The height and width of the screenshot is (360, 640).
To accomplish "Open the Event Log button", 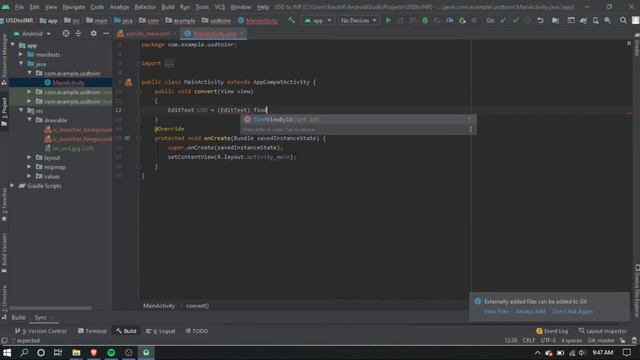I will [552, 331].
